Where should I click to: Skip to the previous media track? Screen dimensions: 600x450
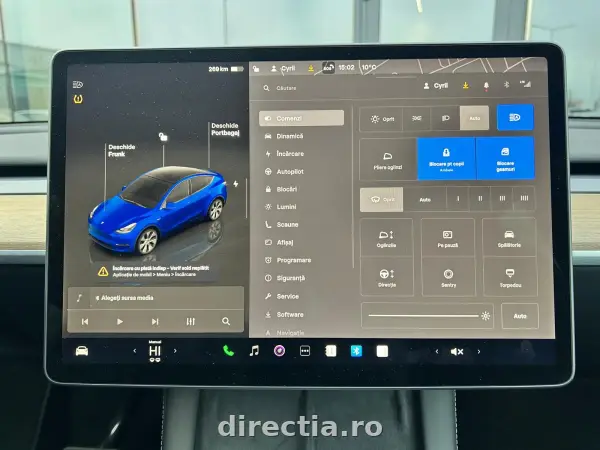85,322
